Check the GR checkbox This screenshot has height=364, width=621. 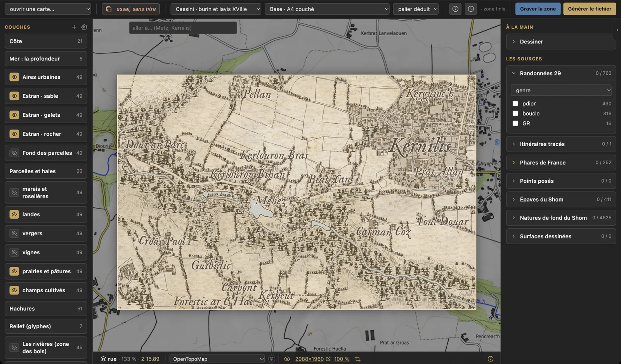515,123
